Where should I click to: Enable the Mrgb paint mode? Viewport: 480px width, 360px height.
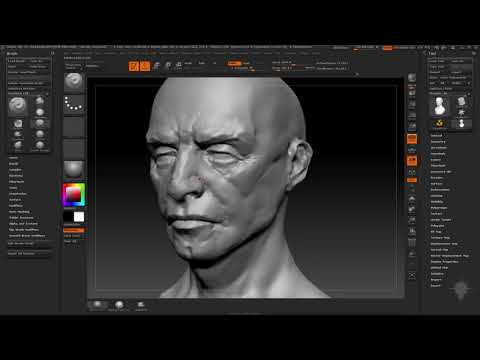[188, 63]
